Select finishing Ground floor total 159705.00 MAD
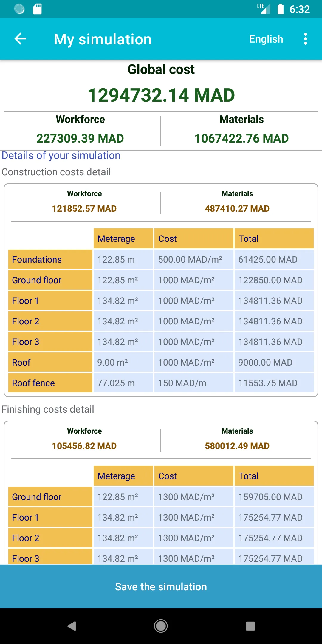This screenshot has width=322, height=644. 274,497
